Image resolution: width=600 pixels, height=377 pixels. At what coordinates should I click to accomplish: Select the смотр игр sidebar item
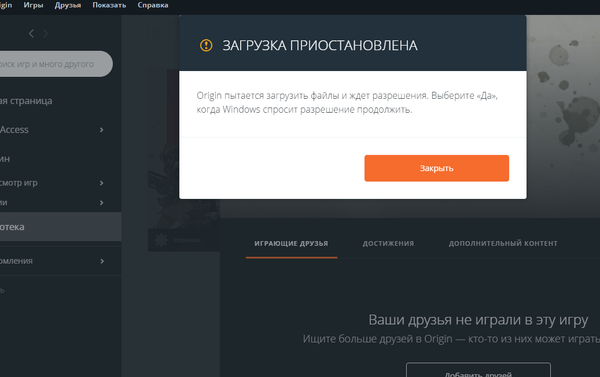[x=19, y=183]
